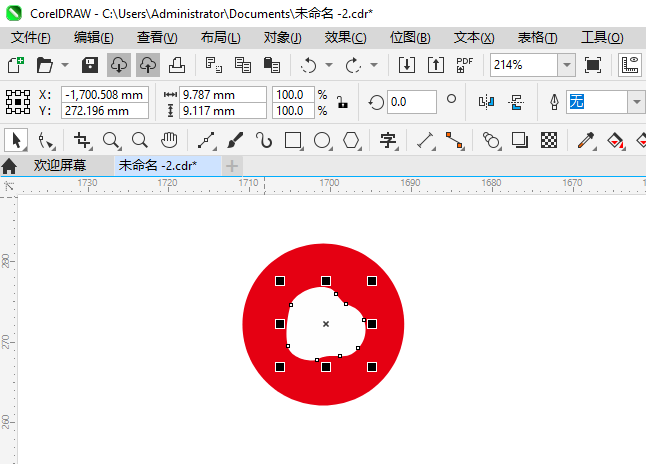Select the Rectangle tool
This screenshot has width=646, height=464.
(293, 141)
